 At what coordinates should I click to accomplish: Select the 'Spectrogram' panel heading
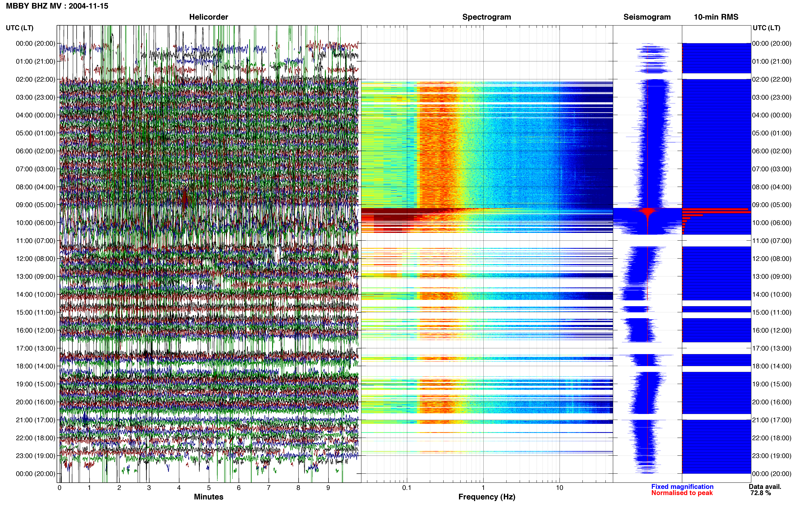click(x=487, y=17)
